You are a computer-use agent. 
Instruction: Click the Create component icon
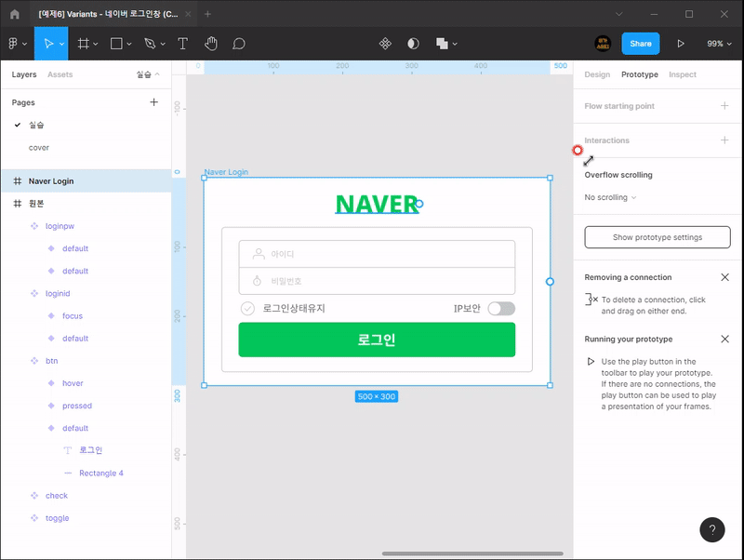pyautogui.click(x=385, y=44)
